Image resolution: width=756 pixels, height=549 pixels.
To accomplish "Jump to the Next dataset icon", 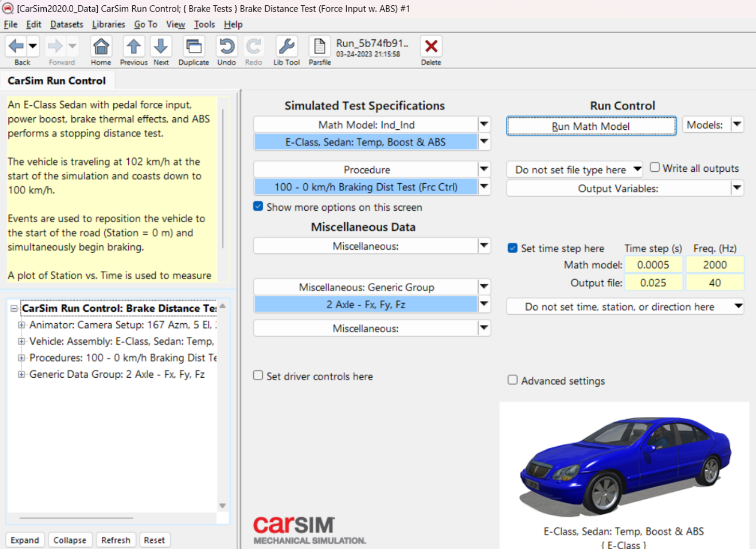I will tap(161, 47).
